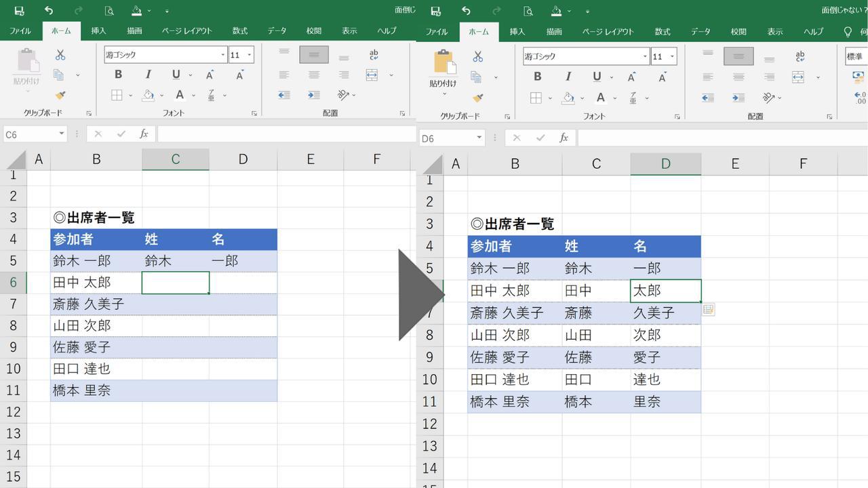
Task: Click Insert Function fx in left window
Action: point(144,134)
